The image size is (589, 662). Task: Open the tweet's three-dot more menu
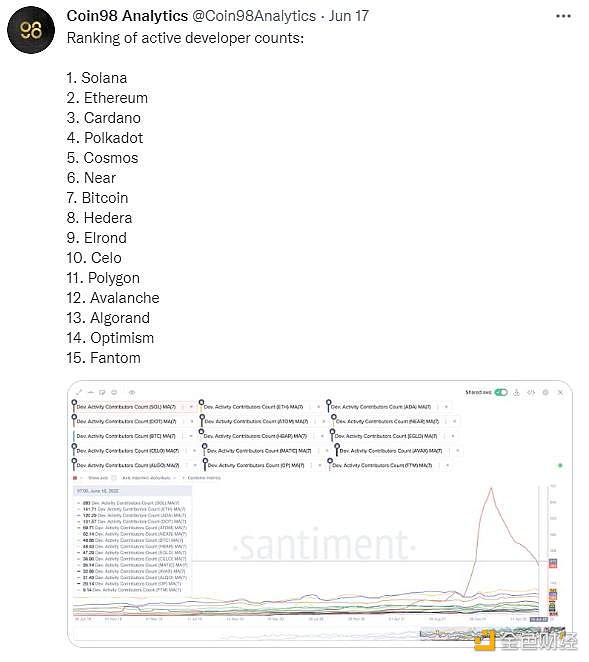[x=563, y=16]
